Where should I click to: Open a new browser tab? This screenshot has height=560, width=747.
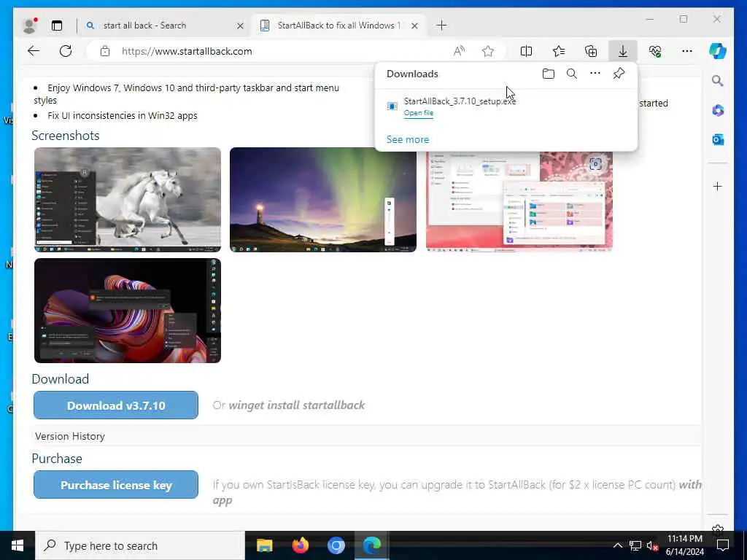(441, 26)
